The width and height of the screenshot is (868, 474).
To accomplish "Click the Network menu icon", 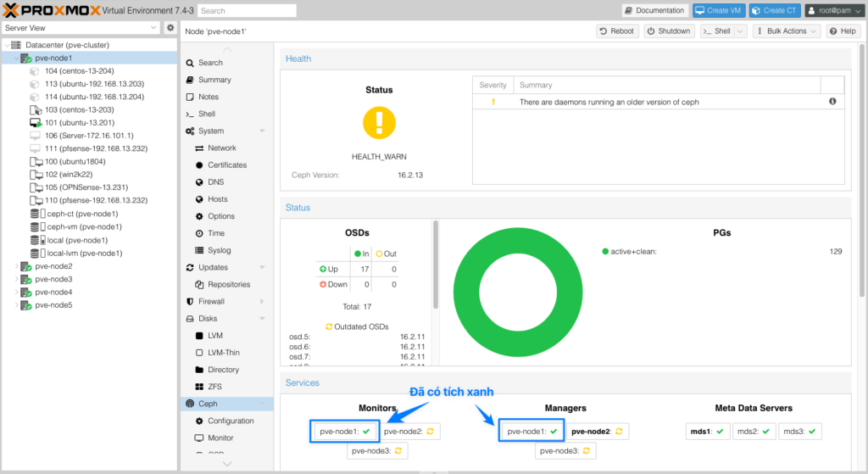I will pyautogui.click(x=199, y=148).
